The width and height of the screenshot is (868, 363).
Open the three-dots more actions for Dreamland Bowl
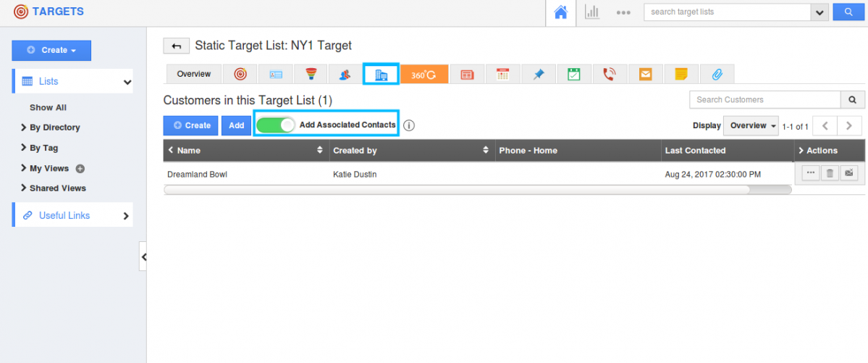pyautogui.click(x=811, y=173)
